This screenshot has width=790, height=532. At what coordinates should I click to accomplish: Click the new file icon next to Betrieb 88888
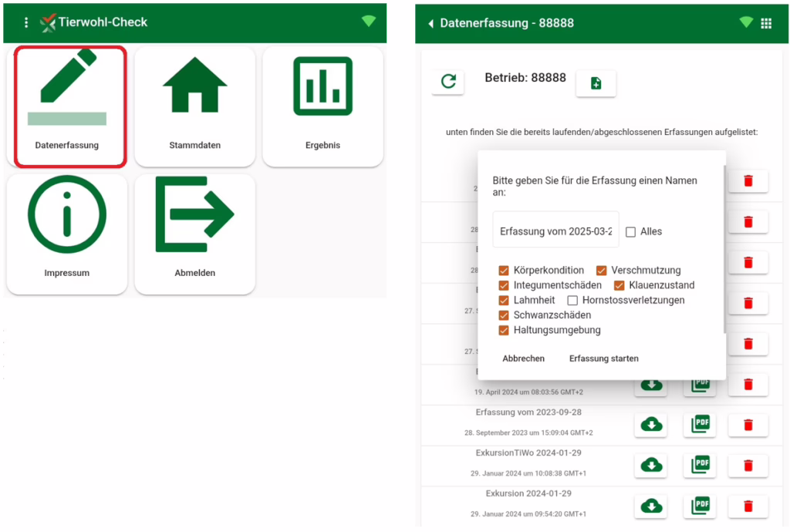[x=596, y=83]
